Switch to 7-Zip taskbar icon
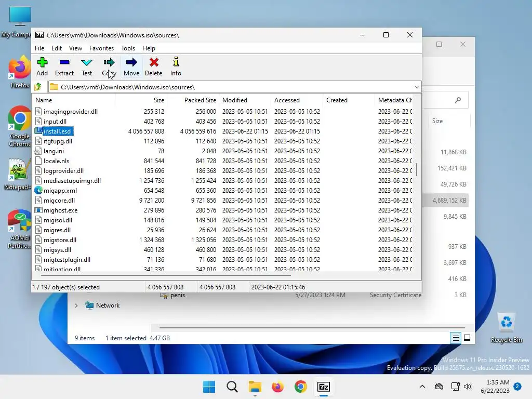Image resolution: width=532 pixels, height=399 pixels. (x=323, y=387)
